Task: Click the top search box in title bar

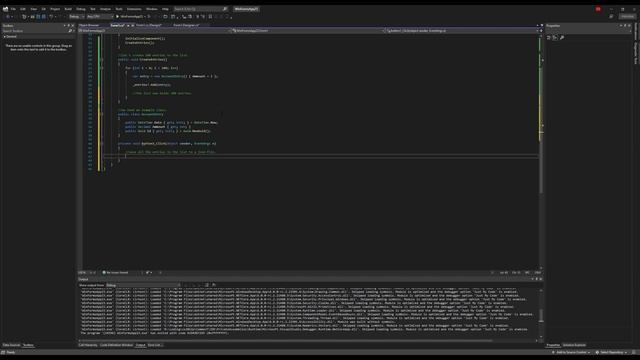Action: click(x=200, y=9)
